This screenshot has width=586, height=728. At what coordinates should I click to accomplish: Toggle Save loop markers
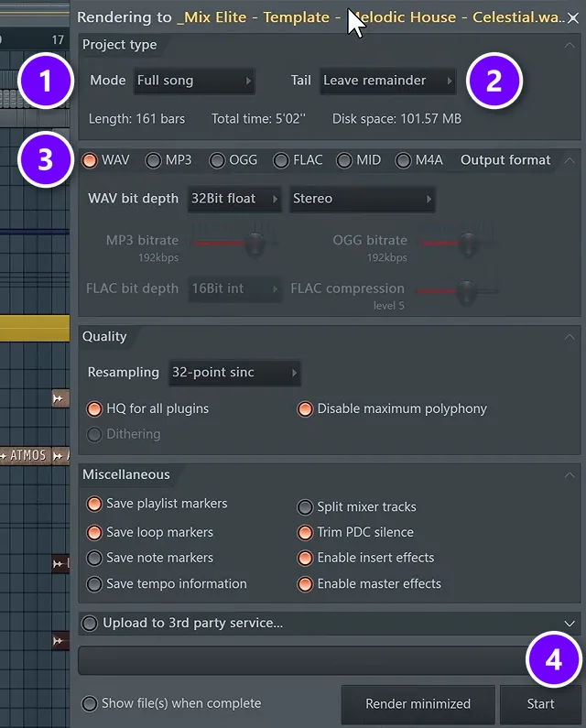click(94, 533)
